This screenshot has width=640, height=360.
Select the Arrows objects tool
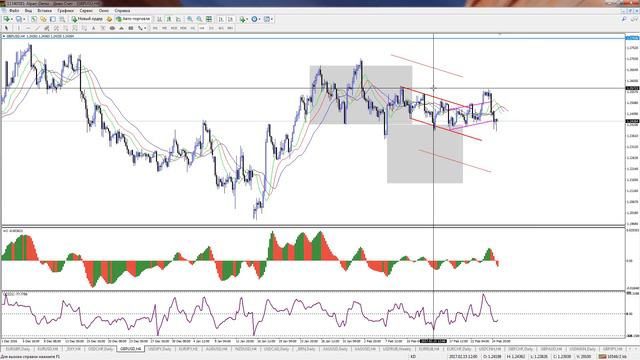tap(140, 28)
